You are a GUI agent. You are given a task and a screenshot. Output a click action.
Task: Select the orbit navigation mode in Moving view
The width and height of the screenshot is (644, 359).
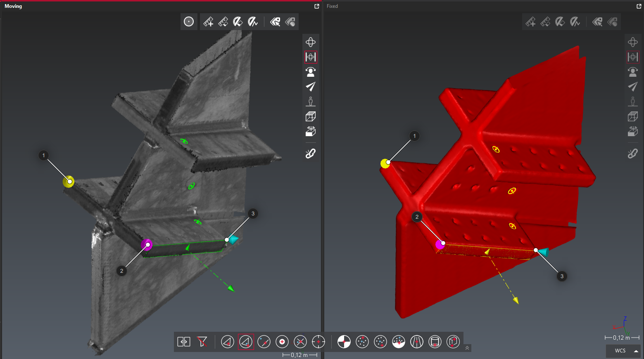311,42
